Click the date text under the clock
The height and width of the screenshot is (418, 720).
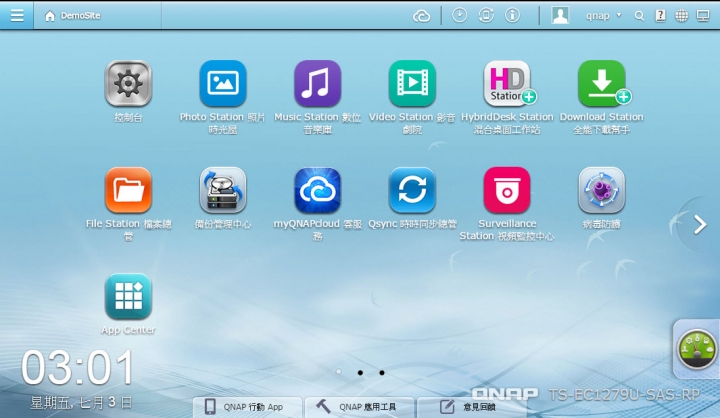(81, 403)
